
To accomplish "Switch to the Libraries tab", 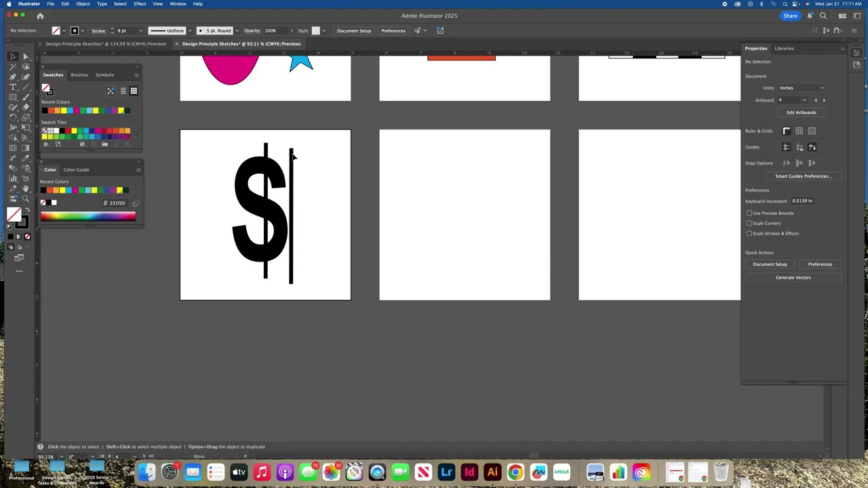I will click(784, 48).
